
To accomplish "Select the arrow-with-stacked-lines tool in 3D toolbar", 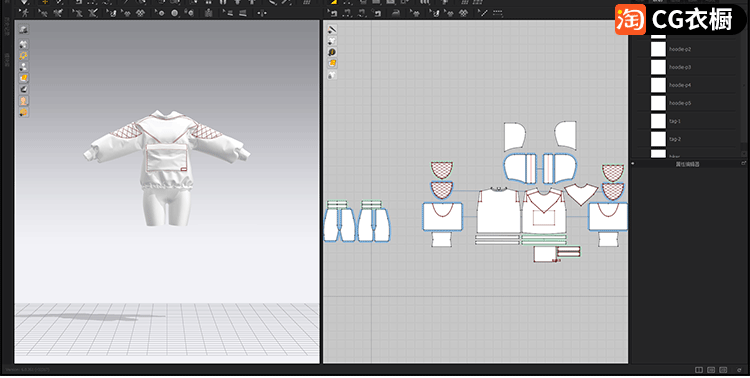I will 228,13.
